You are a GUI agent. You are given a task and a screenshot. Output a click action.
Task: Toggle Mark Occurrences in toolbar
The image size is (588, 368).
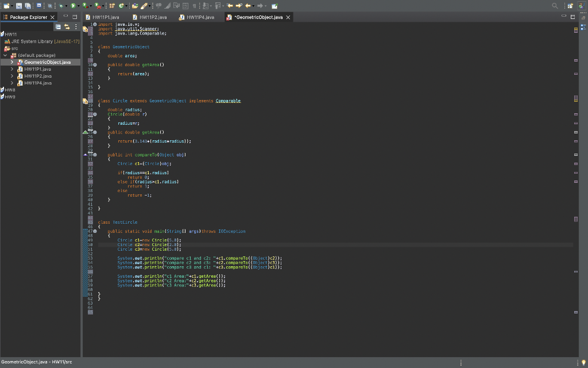pos(167,6)
